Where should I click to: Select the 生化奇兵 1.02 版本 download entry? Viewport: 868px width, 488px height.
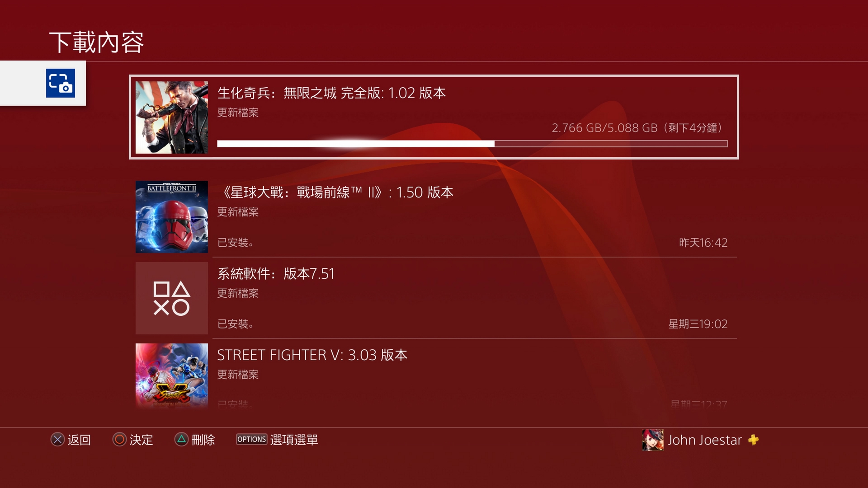tap(434, 117)
